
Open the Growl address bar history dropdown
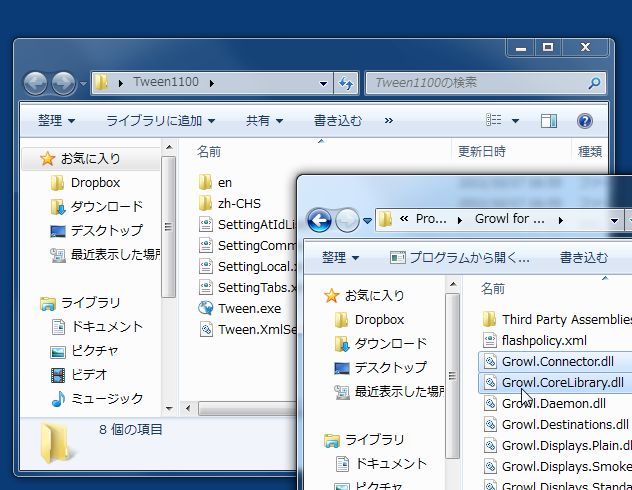point(614,220)
